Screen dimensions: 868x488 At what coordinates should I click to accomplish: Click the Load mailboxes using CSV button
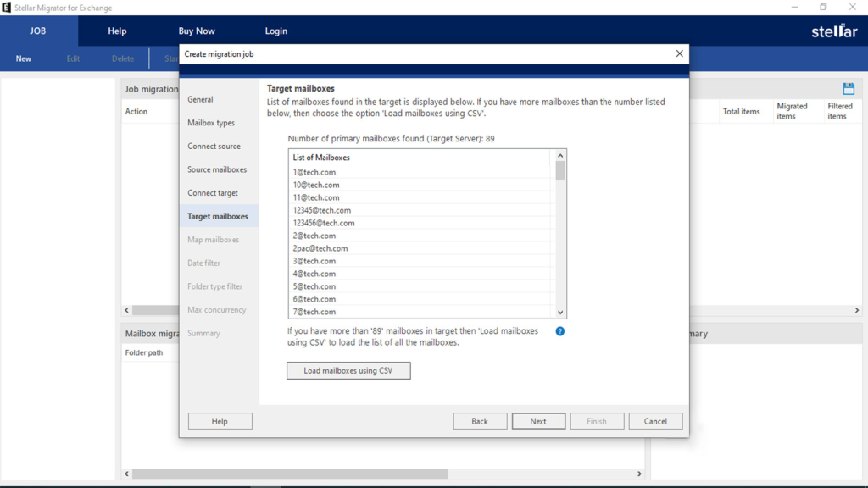click(x=348, y=370)
